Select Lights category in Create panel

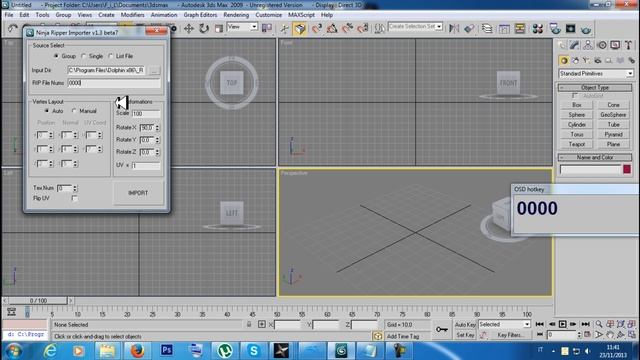pyautogui.click(x=586, y=60)
